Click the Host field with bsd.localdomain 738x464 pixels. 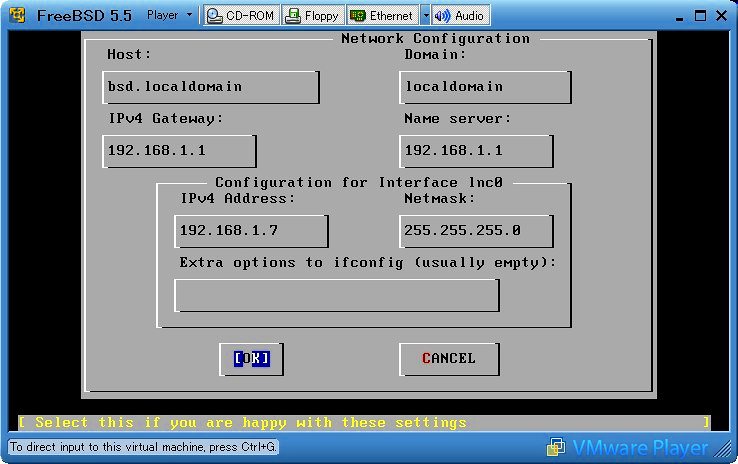[x=211, y=87]
